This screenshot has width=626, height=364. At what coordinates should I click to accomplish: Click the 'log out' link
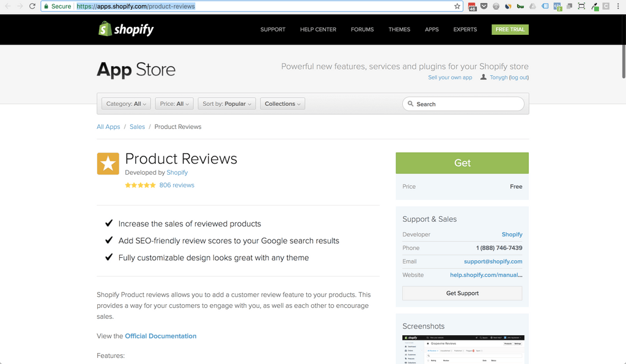pos(518,78)
